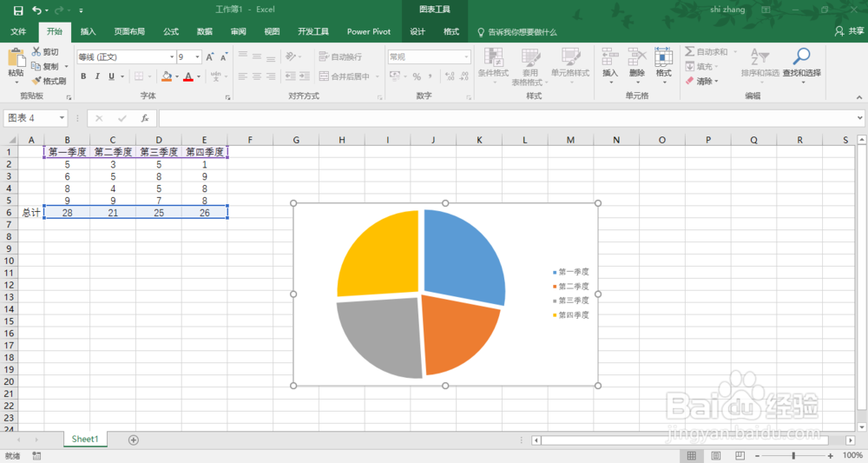Collapse the ribbon with the caret
Image resolution: width=868 pixels, height=463 pixels.
(859, 97)
